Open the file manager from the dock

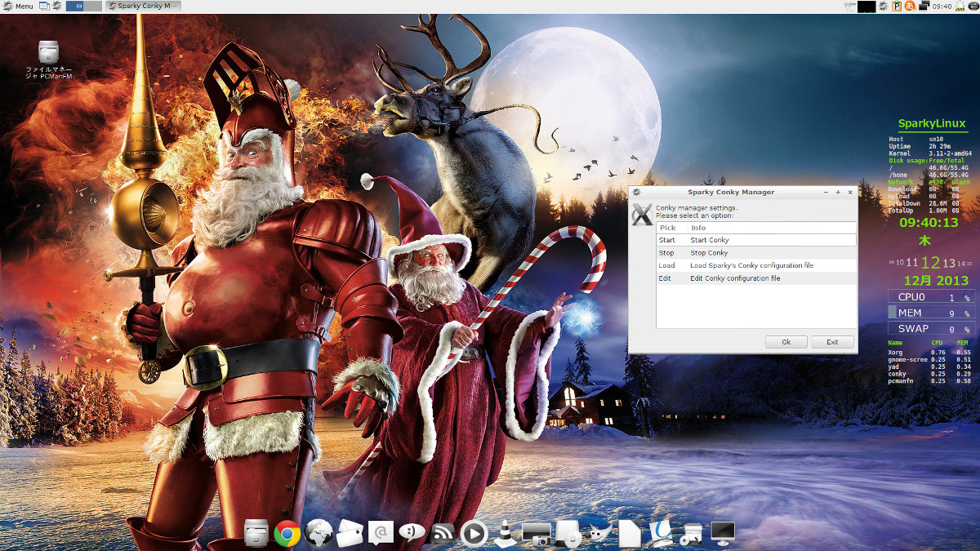[x=256, y=533]
